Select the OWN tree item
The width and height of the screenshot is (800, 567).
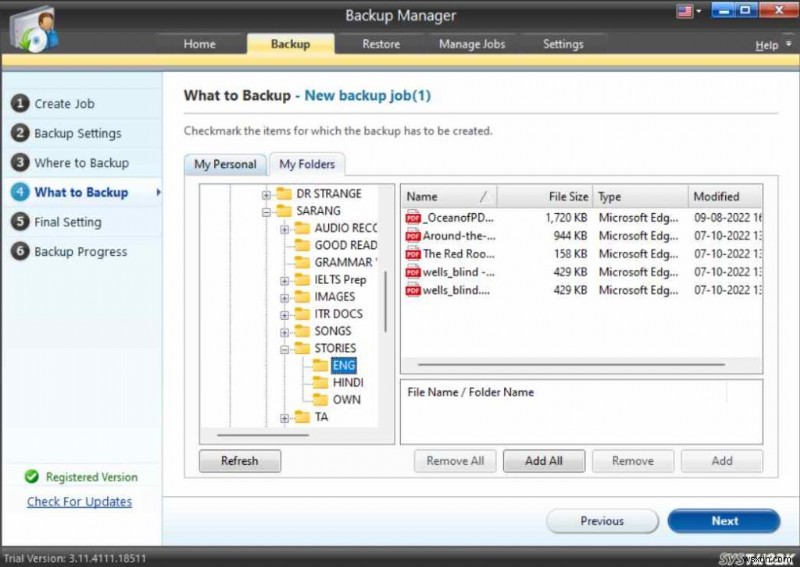tap(346, 400)
